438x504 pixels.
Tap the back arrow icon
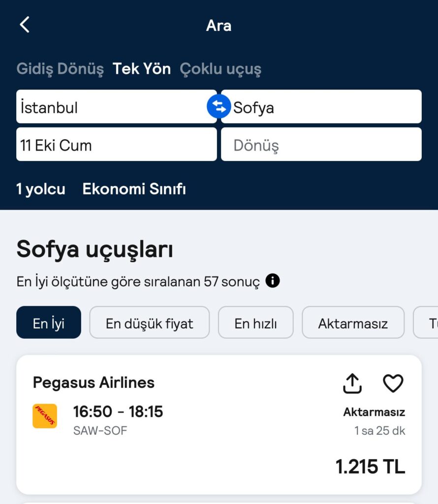(25, 25)
